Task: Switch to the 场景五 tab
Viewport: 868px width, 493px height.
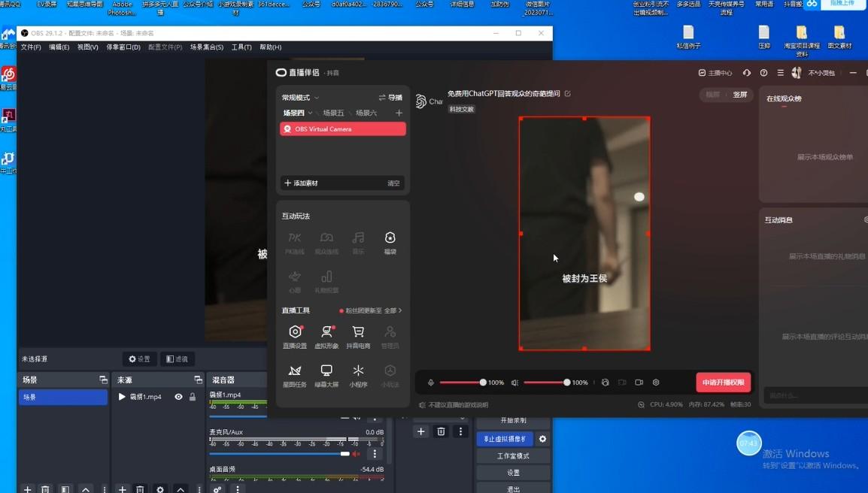Action: (x=333, y=113)
